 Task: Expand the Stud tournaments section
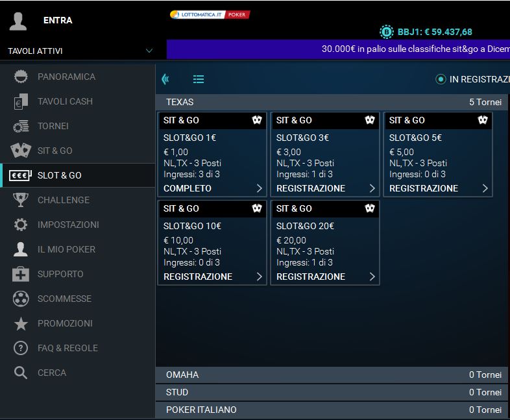(x=332, y=392)
